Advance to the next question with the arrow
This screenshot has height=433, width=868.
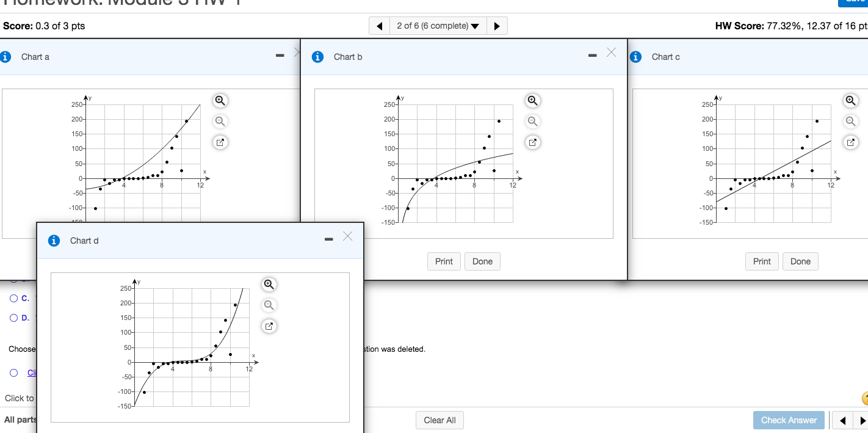coord(497,25)
